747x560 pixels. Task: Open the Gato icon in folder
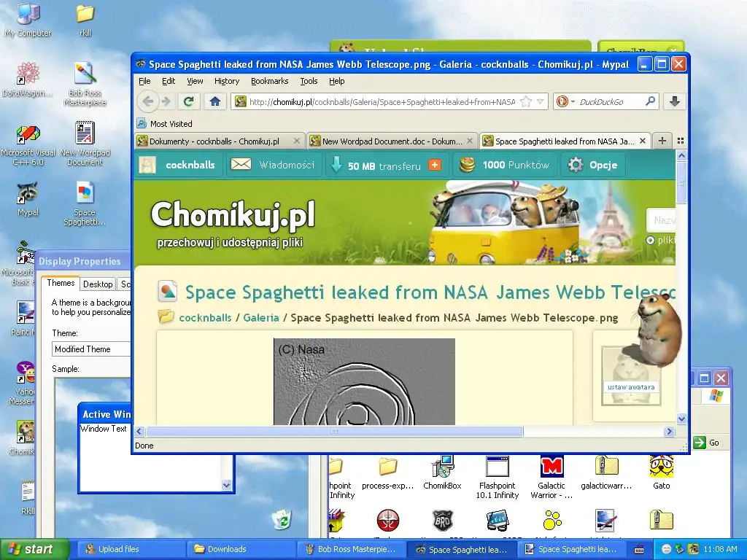[x=661, y=472]
